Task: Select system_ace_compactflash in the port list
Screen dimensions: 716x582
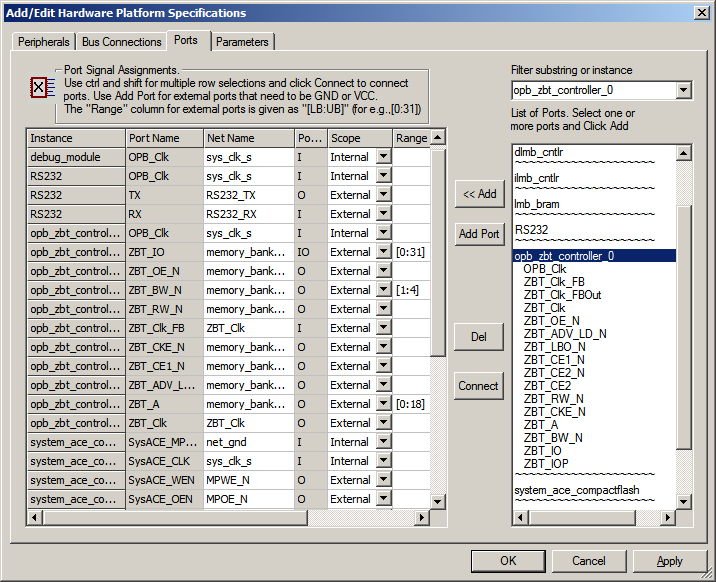Action: (576, 490)
